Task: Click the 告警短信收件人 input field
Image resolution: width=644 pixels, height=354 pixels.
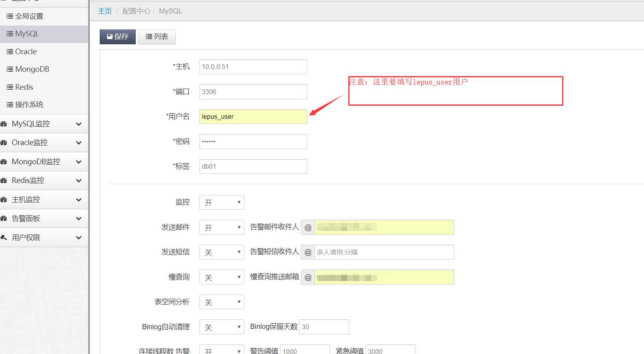Action: (384, 252)
